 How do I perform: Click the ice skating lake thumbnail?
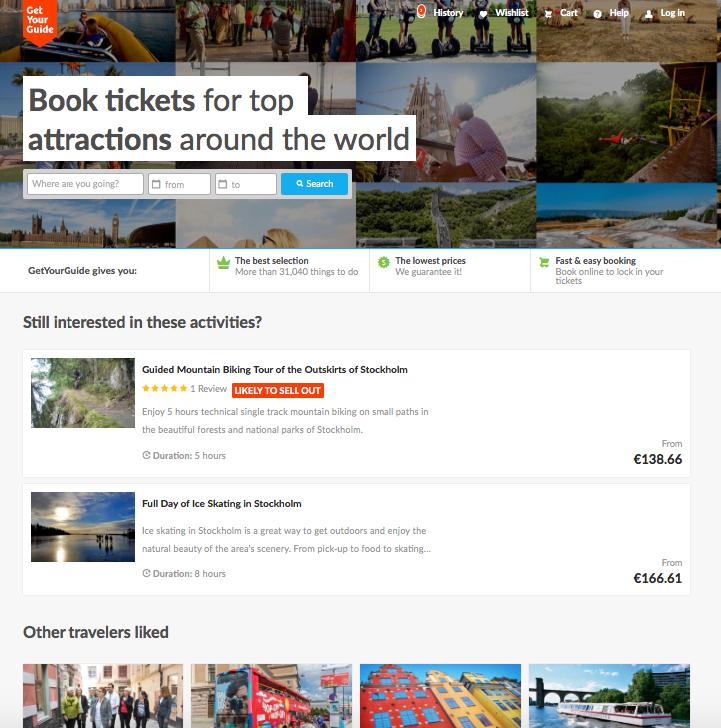click(83, 527)
